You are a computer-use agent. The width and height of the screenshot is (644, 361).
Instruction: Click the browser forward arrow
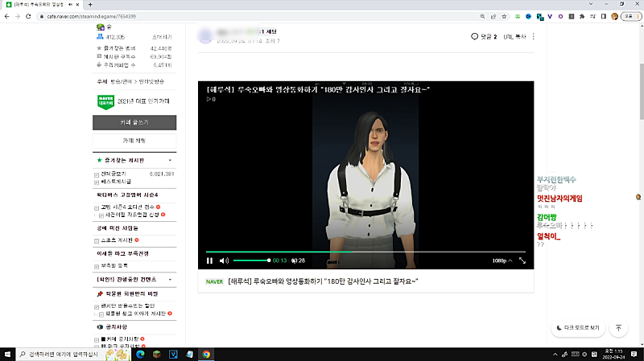pos(17,16)
